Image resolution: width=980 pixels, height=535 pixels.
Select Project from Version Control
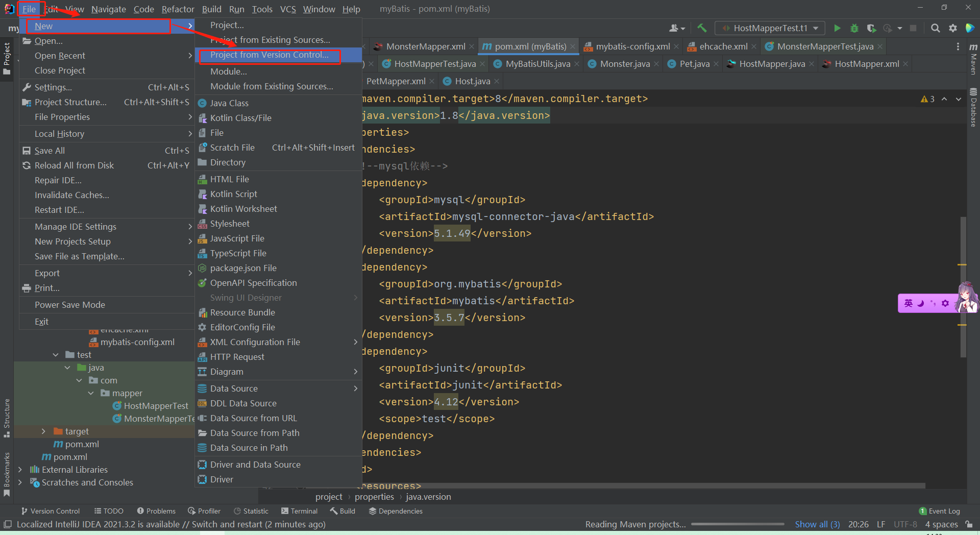point(278,55)
